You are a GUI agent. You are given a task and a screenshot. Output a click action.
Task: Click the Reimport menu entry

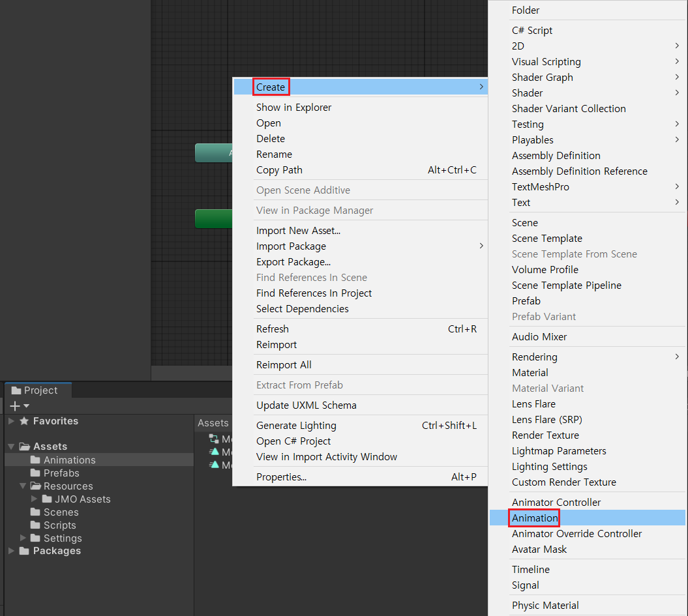361,345
